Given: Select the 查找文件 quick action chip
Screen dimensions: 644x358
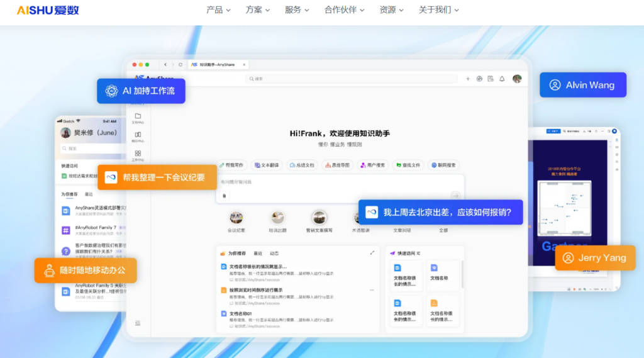Looking at the screenshot, I should (408, 165).
